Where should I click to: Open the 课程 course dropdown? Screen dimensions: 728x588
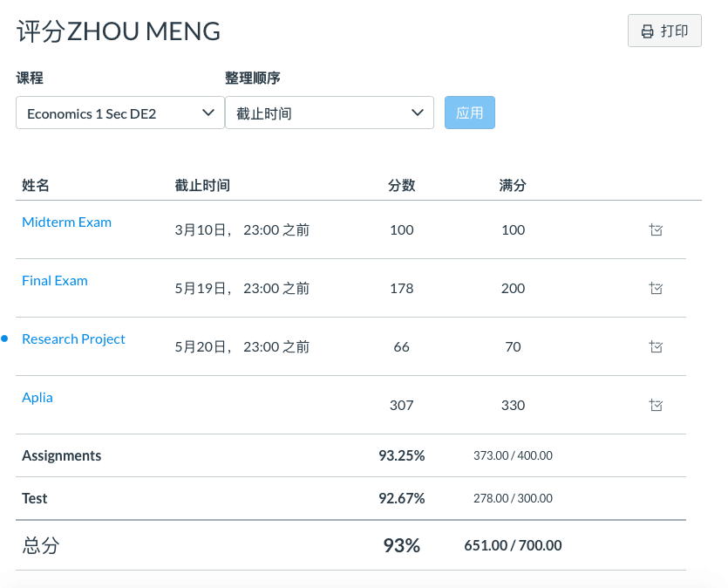click(119, 113)
